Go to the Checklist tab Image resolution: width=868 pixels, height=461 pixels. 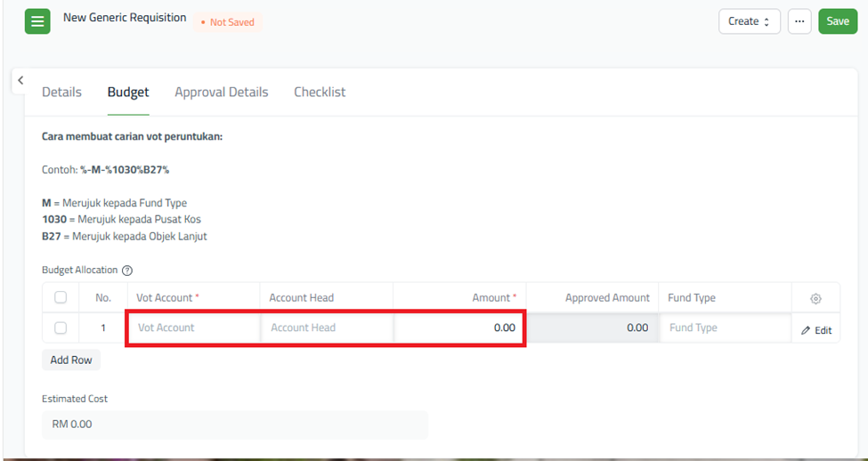(x=320, y=93)
